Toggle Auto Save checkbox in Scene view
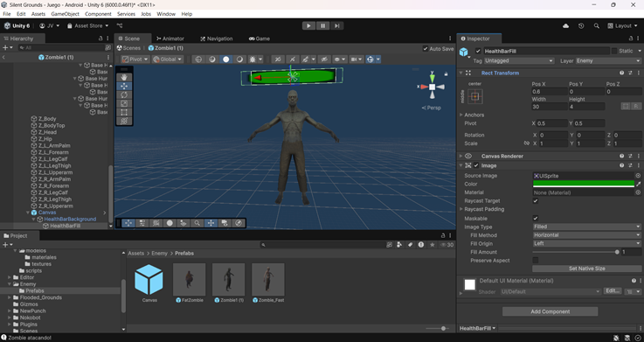The height and width of the screenshot is (342, 644). [425, 48]
